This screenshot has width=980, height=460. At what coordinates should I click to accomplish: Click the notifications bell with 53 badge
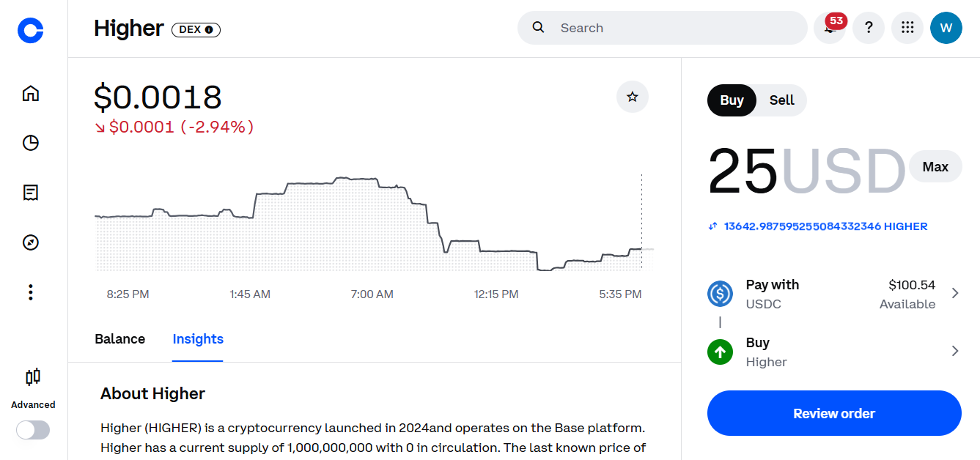pos(830,28)
